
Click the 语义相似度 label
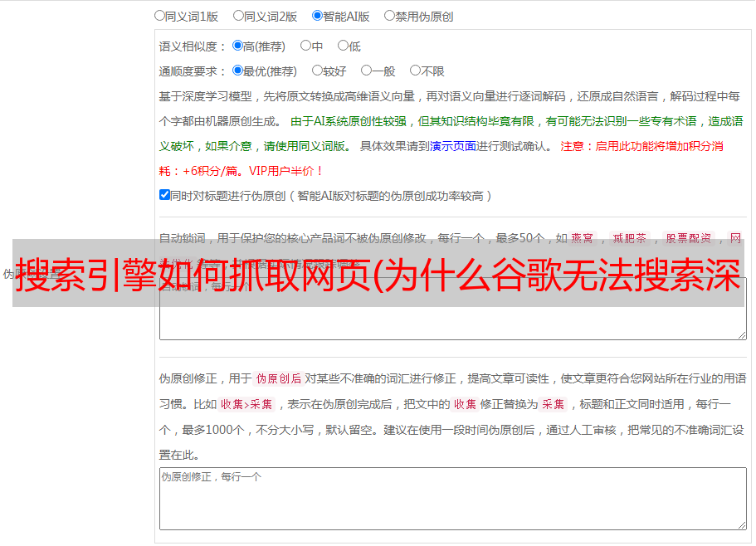pos(192,46)
